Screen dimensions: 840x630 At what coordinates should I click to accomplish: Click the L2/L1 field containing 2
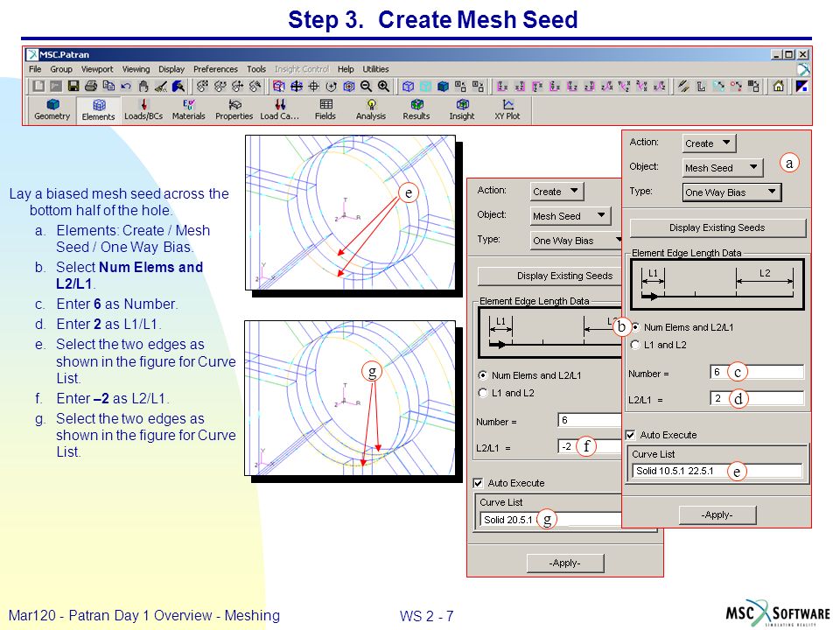pyautogui.click(x=757, y=398)
